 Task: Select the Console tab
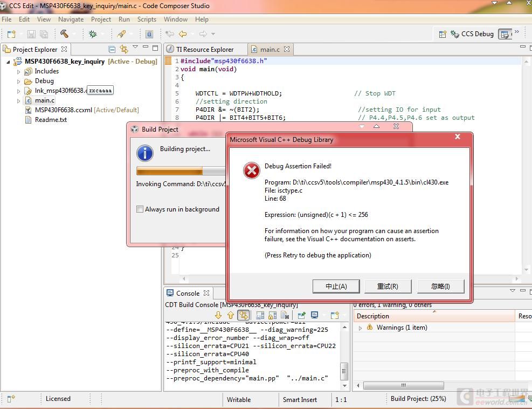tap(188, 293)
